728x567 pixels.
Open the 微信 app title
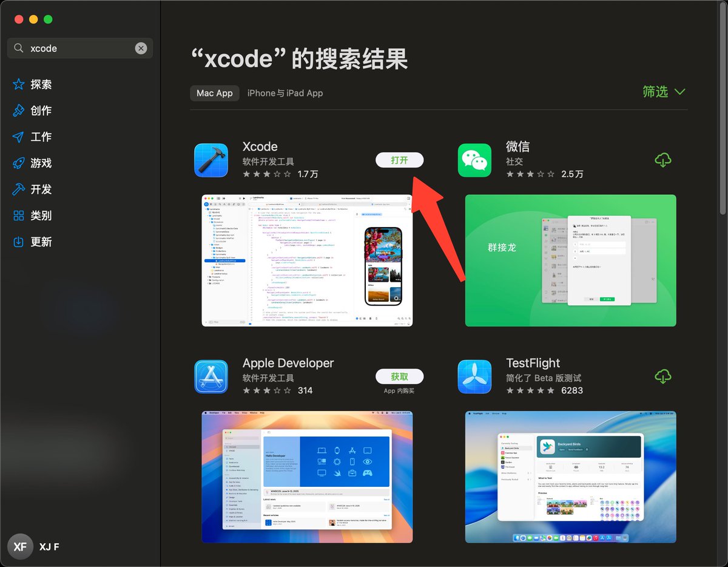517,146
